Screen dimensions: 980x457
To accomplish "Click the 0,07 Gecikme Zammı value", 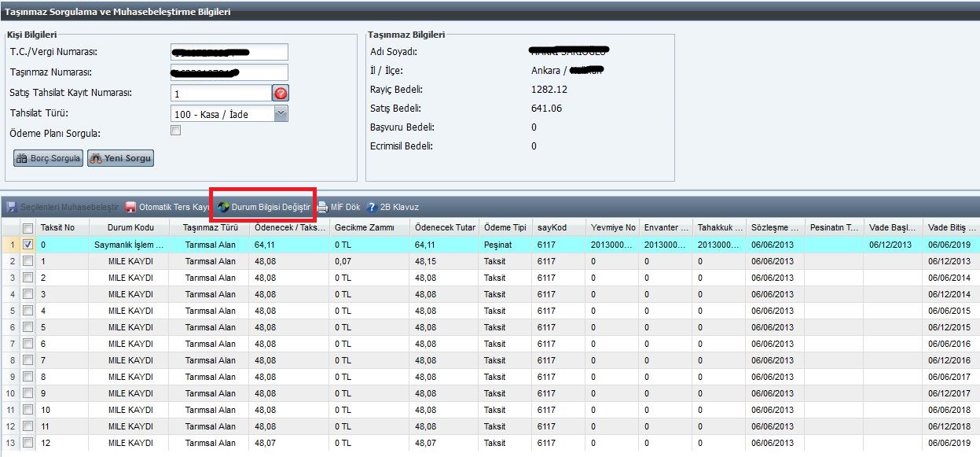I will (x=343, y=261).
